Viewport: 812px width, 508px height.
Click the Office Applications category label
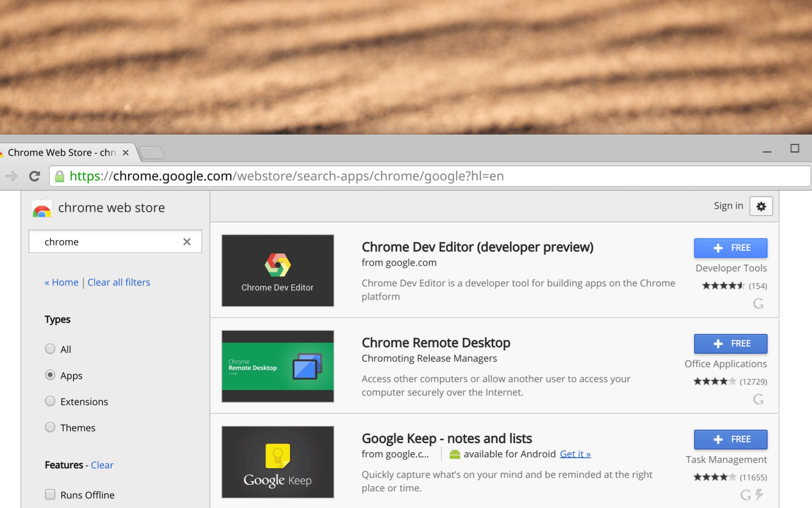pyautogui.click(x=726, y=364)
